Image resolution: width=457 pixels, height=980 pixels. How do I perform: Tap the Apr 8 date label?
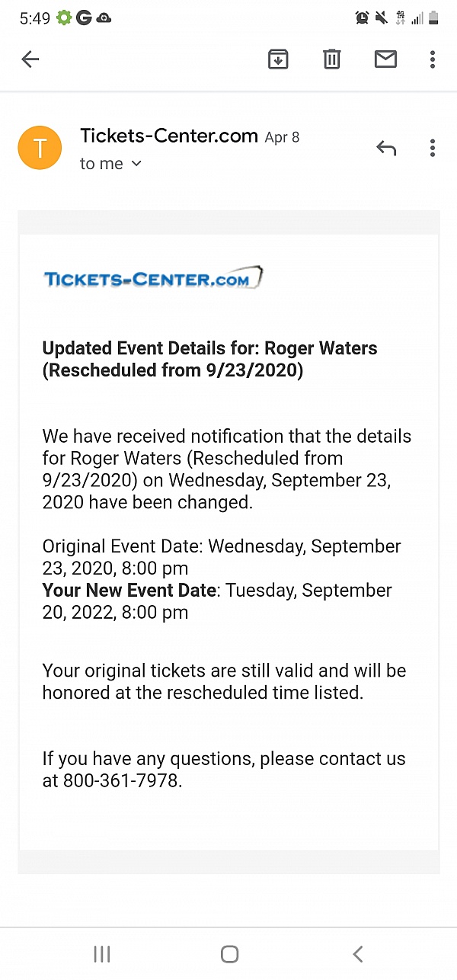coord(282,137)
